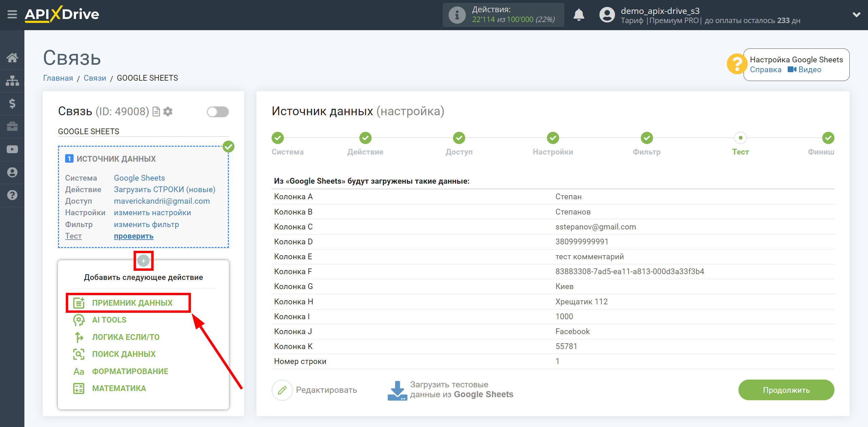Viewport: 868px width, 427px height.
Task: Open YouTube video icon in sidebar
Action: click(x=12, y=149)
